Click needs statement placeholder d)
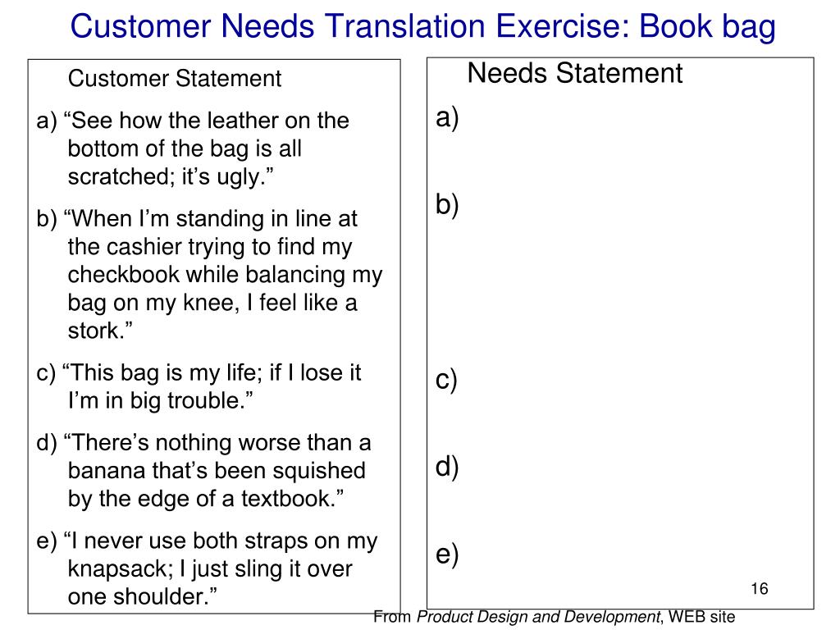Image resolution: width=840 pixels, height=630 pixels. tap(447, 467)
